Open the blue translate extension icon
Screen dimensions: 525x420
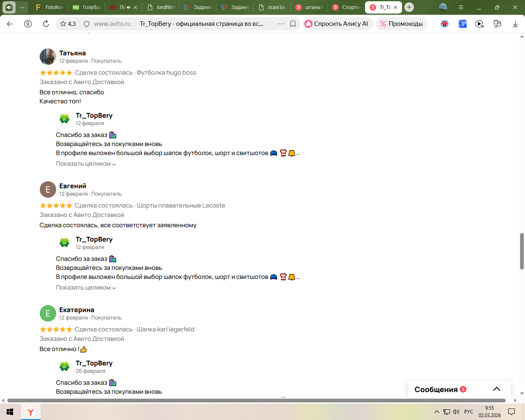tap(463, 24)
